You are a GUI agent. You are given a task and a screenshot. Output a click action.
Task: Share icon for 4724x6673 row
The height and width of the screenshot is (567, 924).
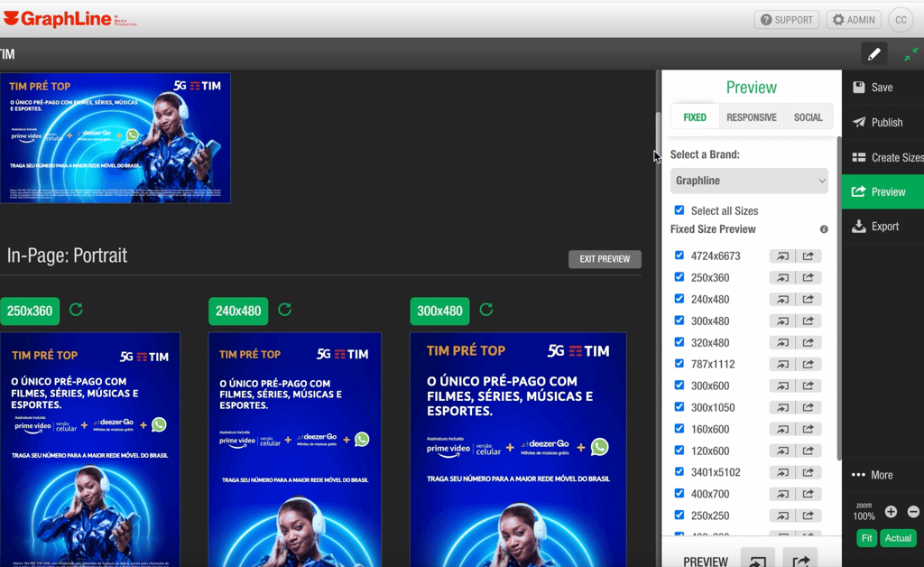point(808,256)
